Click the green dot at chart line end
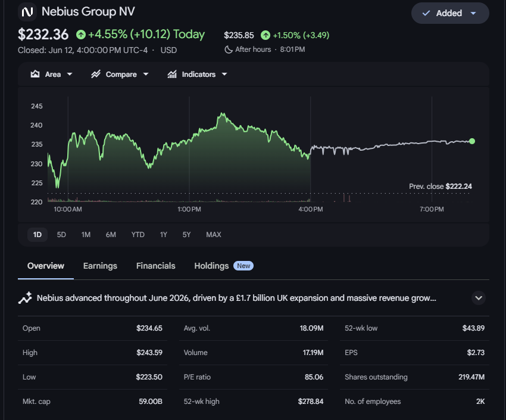Viewport: 506px width, 420px height. (x=472, y=141)
